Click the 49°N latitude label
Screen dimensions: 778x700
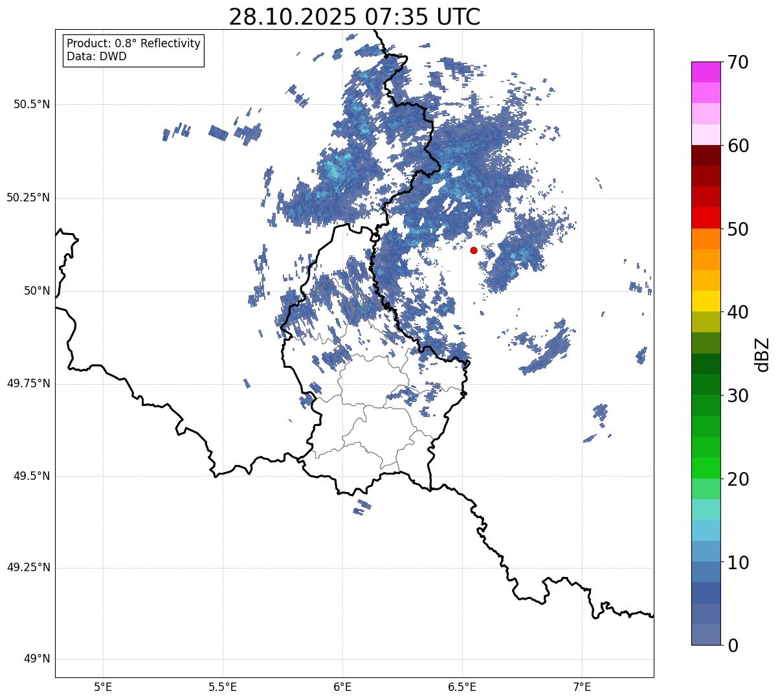click(x=37, y=659)
